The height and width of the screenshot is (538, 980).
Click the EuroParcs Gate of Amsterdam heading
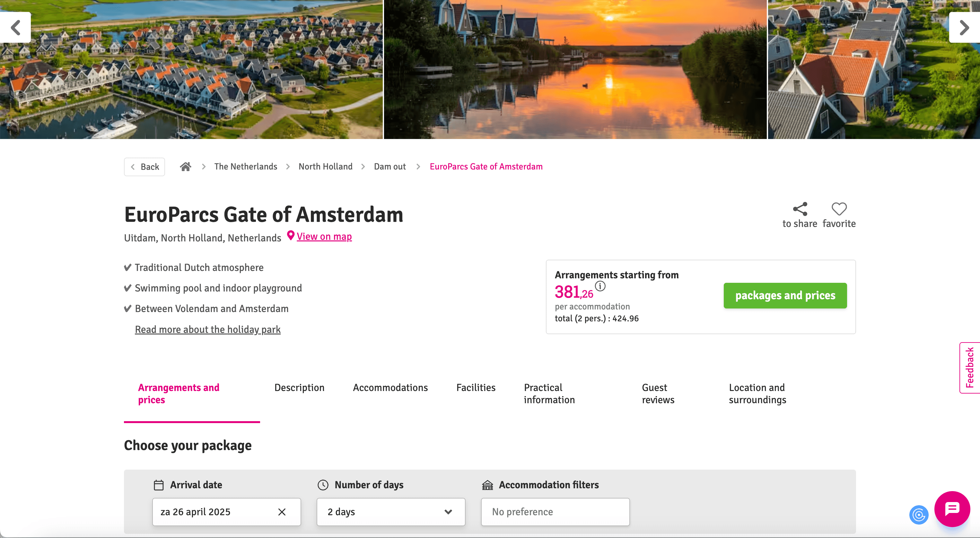(264, 214)
